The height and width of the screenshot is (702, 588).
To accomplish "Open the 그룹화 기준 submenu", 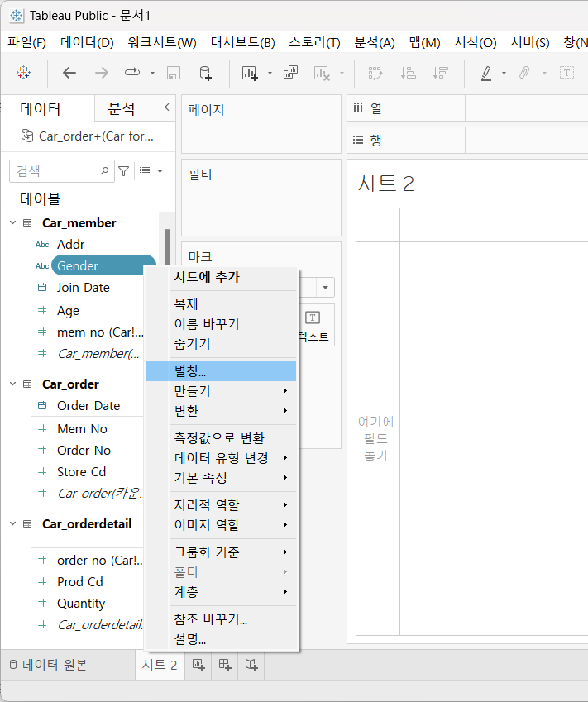I will point(222,552).
